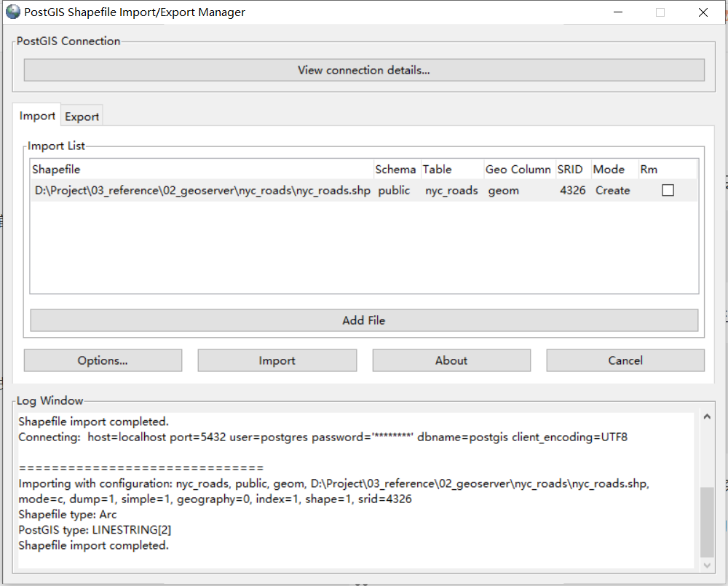The height and width of the screenshot is (586, 728).
Task: Click the log window scroll up arrow
Action: (x=707, y=416)
